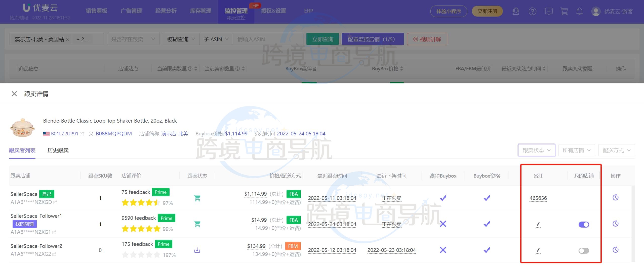Click the edit-note pencil for SellerSpace-Follower1
Viewport: 644px width, 266px height.
(x=538, y=224)
